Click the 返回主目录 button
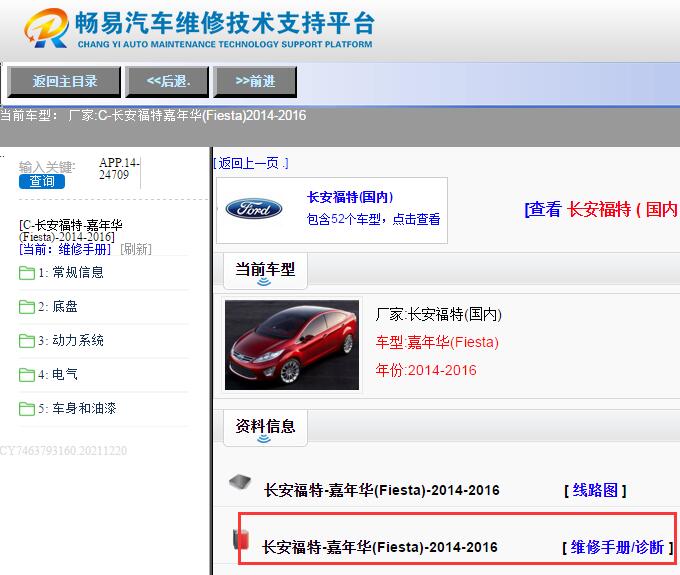The image size is (680, 575). click(64, 81)
